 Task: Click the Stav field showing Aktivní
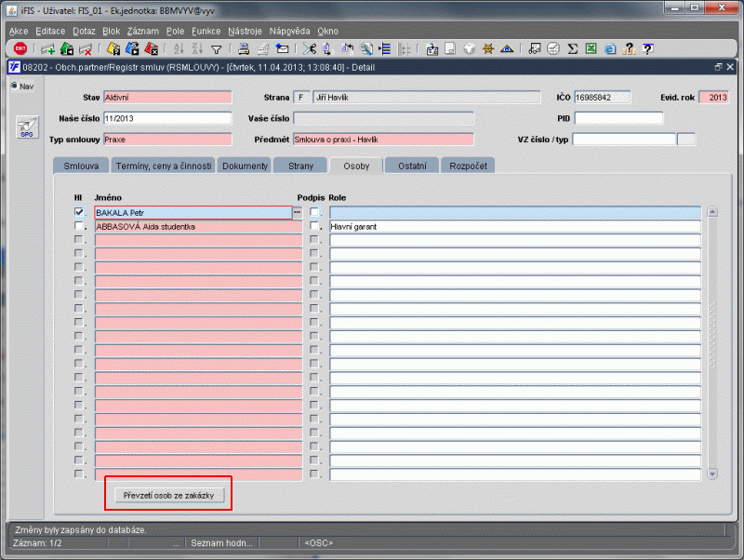(x=167, y=98)
